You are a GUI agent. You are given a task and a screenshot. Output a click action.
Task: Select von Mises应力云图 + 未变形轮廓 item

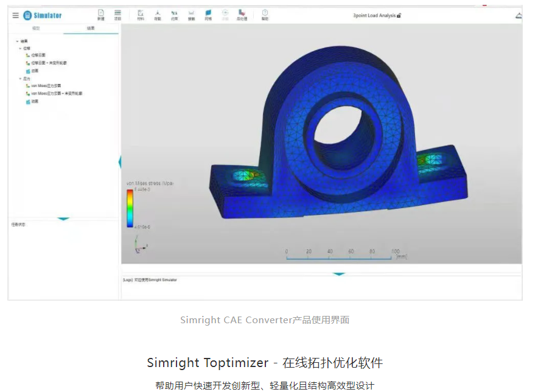[54, 93]
